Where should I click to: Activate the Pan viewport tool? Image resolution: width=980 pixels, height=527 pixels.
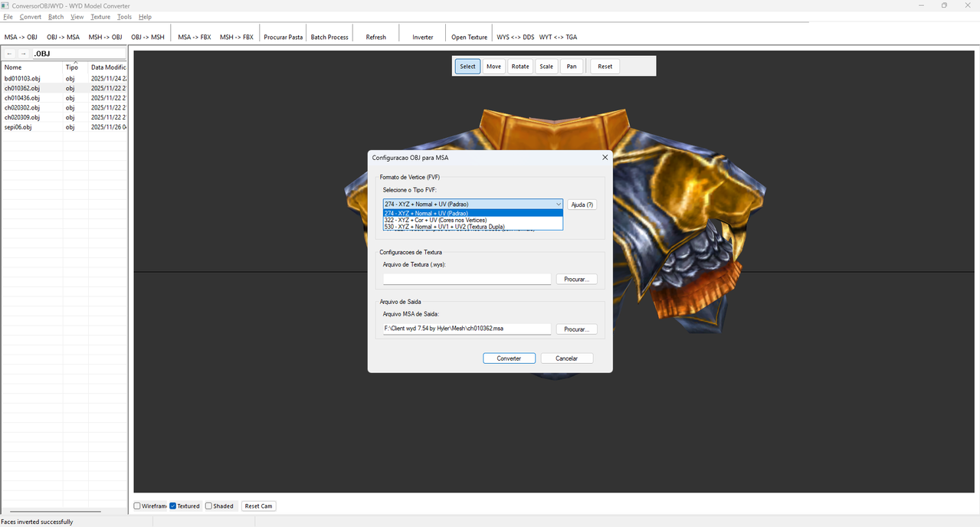pyautogui.click(x=572, y=67)
